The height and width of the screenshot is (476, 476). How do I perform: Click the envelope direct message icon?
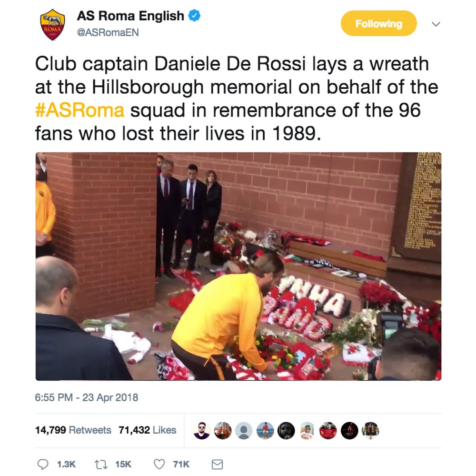[217, 465]
